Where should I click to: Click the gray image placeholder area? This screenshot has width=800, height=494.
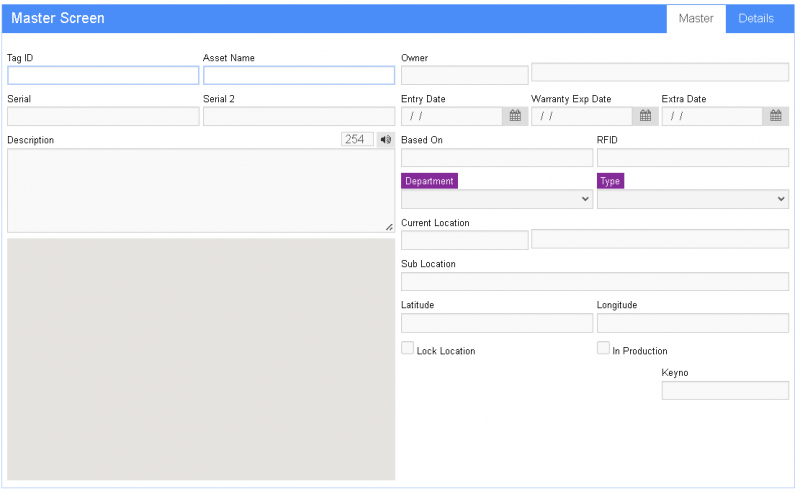coord(200,359)
